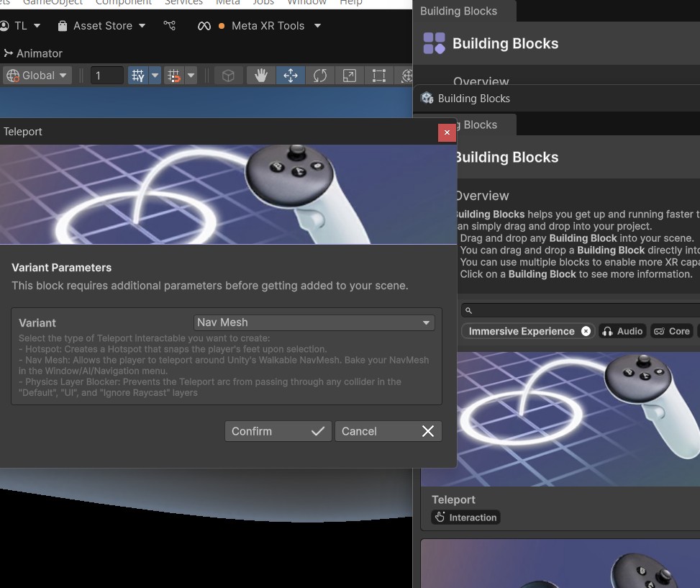Open the Global handle rotation dropdown
The image size is (700, 588).
click(37, 76)
